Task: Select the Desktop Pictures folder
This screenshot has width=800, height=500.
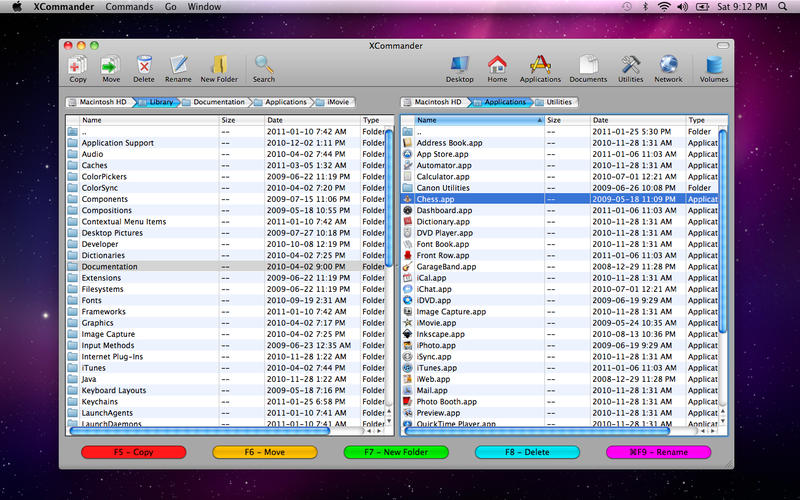Action: (227, 233)
